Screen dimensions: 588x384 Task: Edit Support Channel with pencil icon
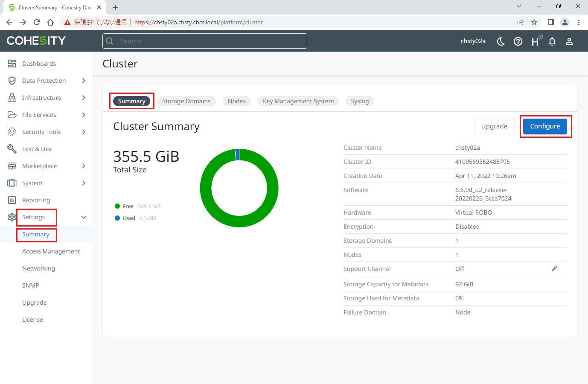tap(555, 268)
